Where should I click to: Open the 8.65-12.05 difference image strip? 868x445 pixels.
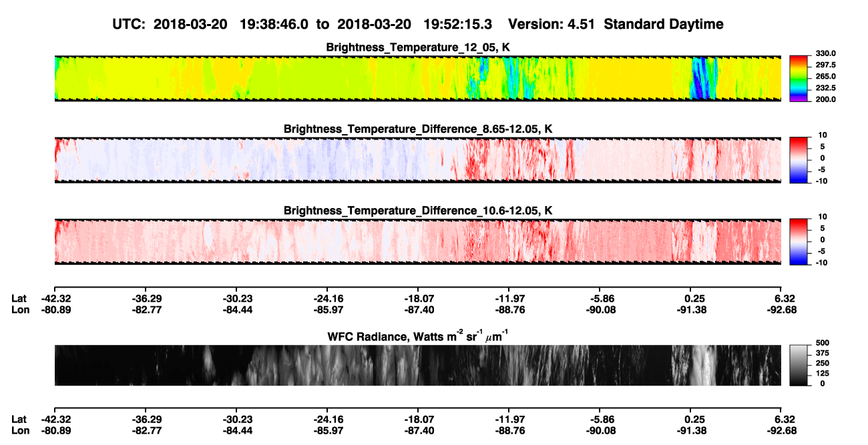418,160
